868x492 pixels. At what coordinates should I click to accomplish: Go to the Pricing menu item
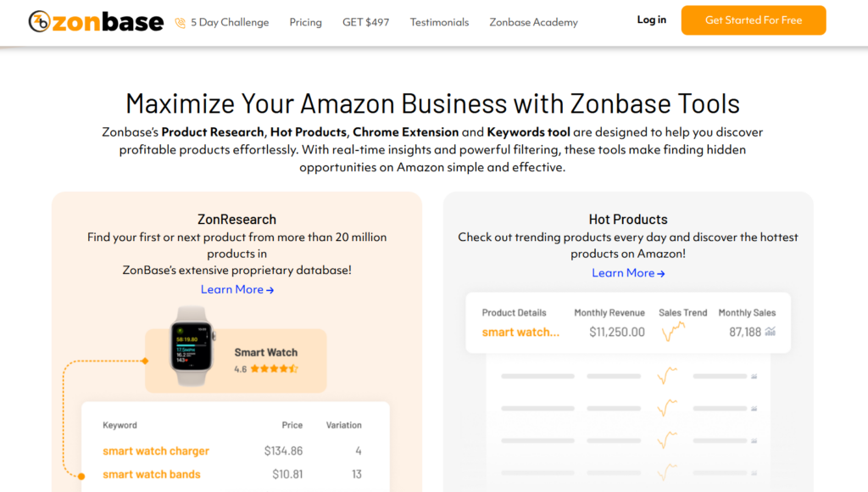click(x=305, y=22)
